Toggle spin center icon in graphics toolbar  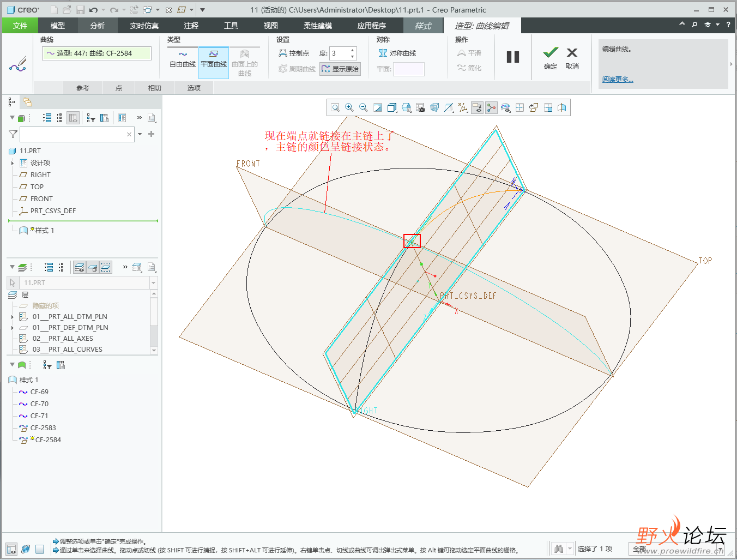(491, 108)
